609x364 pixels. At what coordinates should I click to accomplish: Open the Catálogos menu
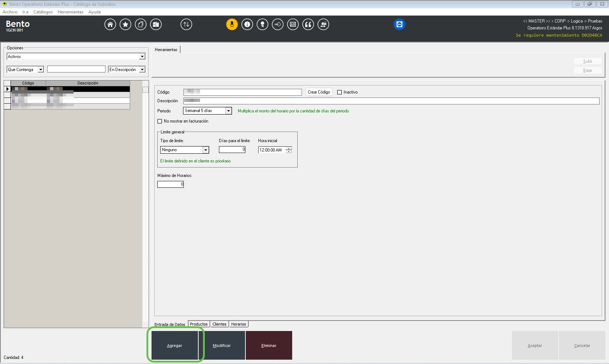(x=43, y=12)
